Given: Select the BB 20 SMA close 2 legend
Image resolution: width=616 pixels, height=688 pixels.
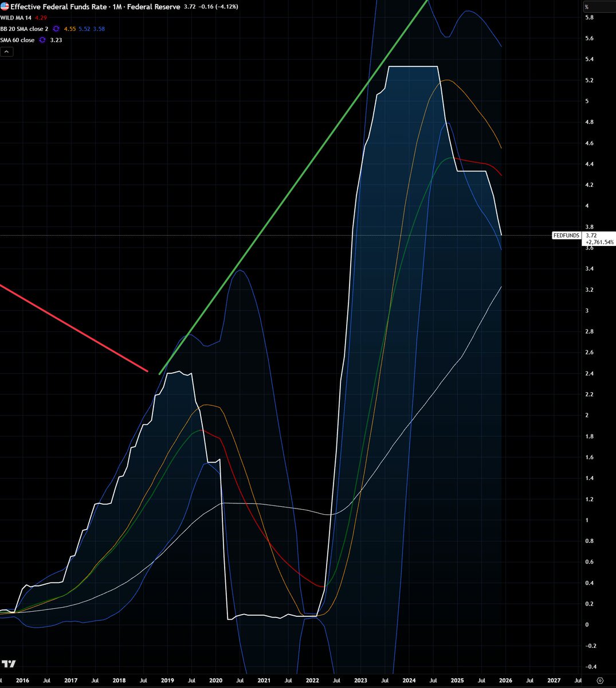Looking at the screenshot, I should click(x=25, y=29).
